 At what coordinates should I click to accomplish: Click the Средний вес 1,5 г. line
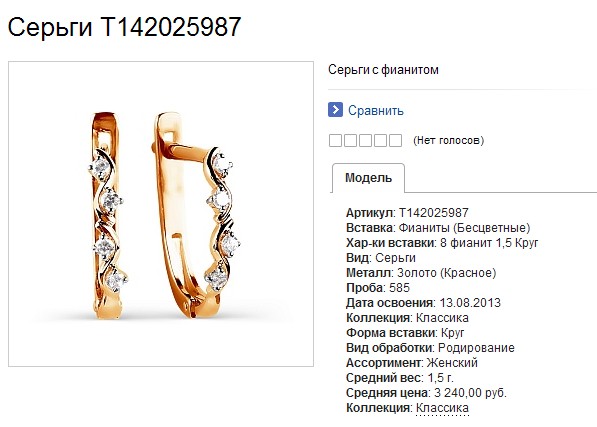(400, 378)
